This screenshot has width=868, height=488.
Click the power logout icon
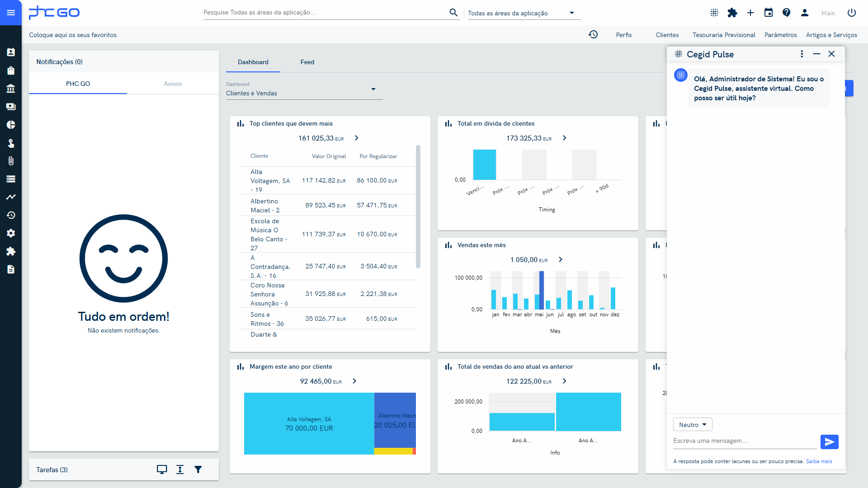pyautogui.click(x=852, y=13)
